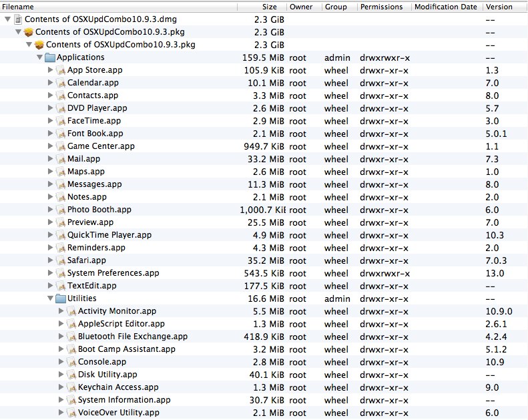Click the Contacts.app icon
Screen dimensions: 528x420
coord(61,95)
